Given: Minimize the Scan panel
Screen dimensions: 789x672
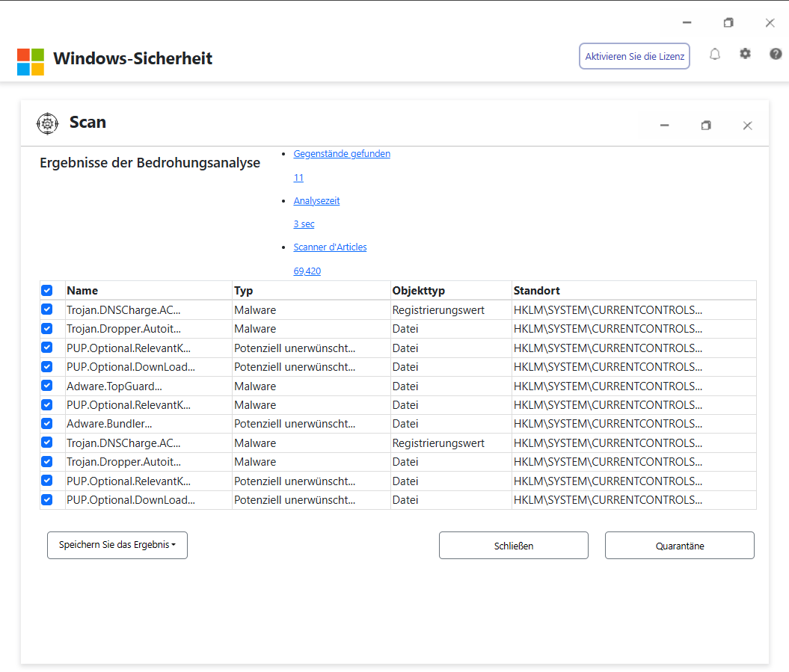Looking at the screenshot, I should tap(664, 126).
